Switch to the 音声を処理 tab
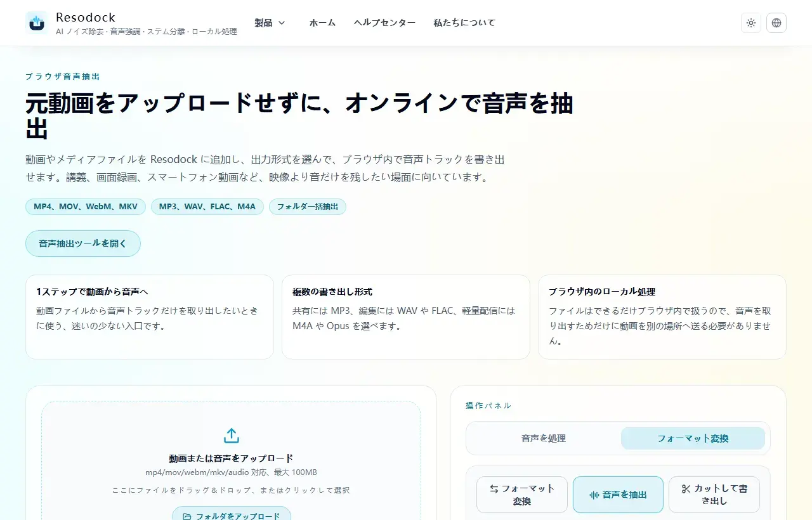812x520 pixels. 544,438
